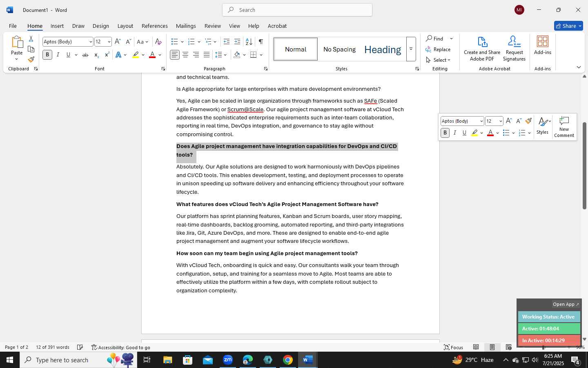Viewport: 588px width, 368px height.
Task: Toggle Focus mode in status bar
Action: point(453,347)
